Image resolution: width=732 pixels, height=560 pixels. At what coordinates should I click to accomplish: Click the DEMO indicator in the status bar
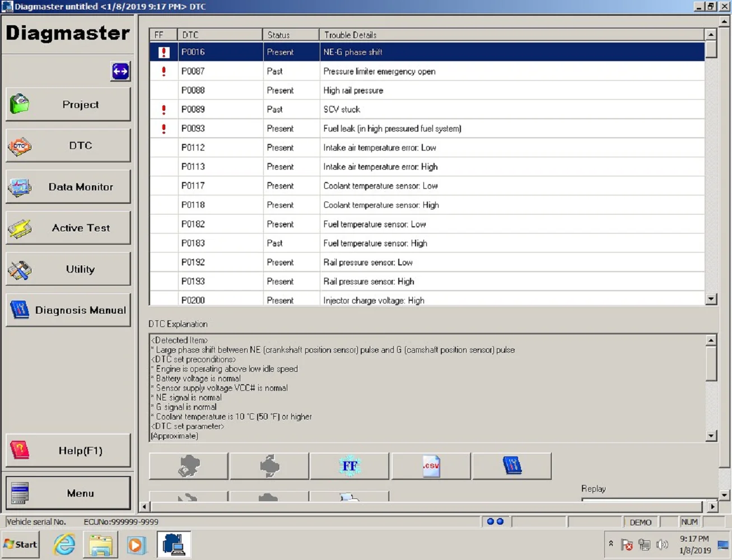tap(640, 522)
